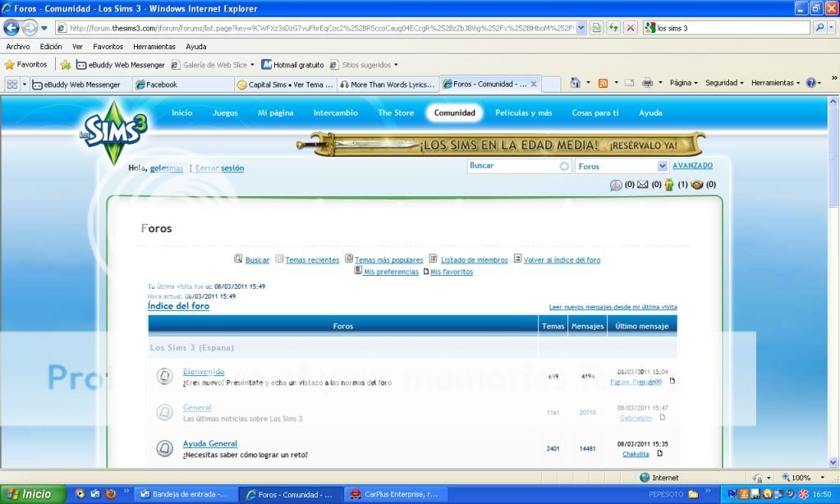Click the treasure chest gifts icon

(697, 185)
